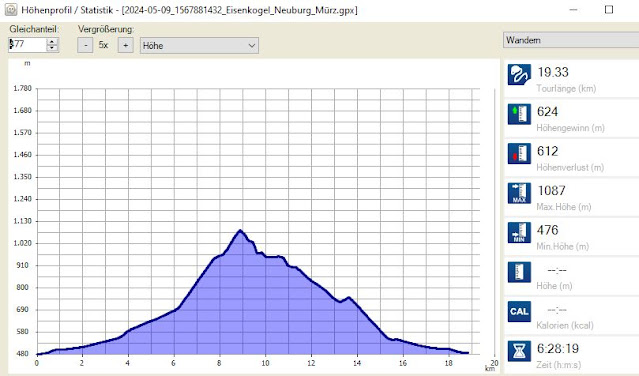Image resolution: width=639 pixels, height=376 pixels.
Task: Click the time value 6:28:19
Action: click(558, 349)
